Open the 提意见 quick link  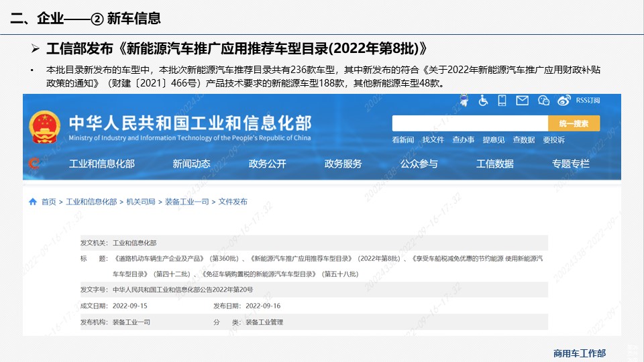pos(493,140)
